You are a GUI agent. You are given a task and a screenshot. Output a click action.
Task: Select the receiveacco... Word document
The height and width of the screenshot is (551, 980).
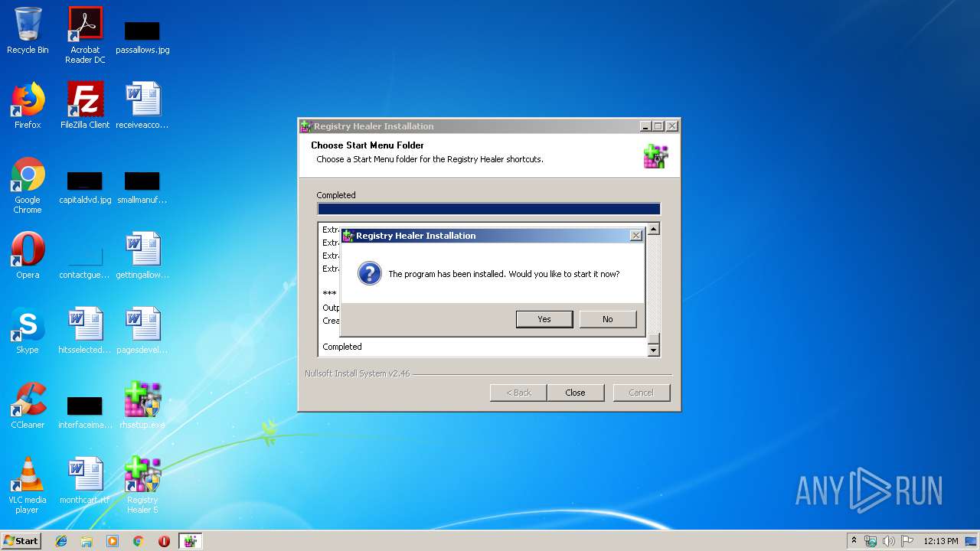pyautogui.click(x=142, y=106)
